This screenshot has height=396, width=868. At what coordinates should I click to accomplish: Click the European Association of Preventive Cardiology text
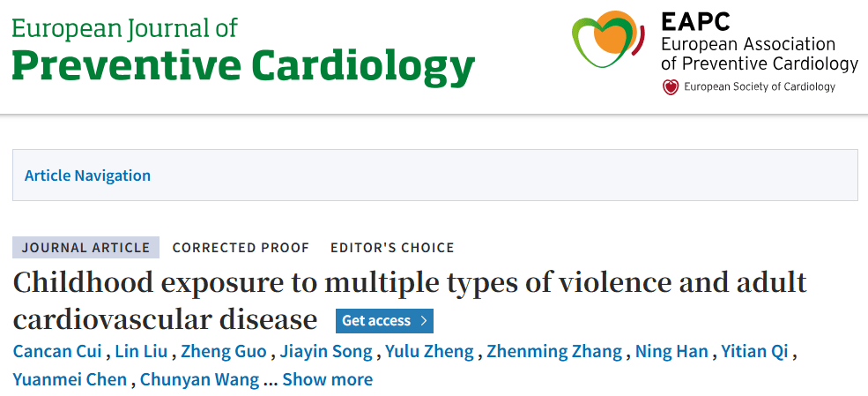point(759,53)
